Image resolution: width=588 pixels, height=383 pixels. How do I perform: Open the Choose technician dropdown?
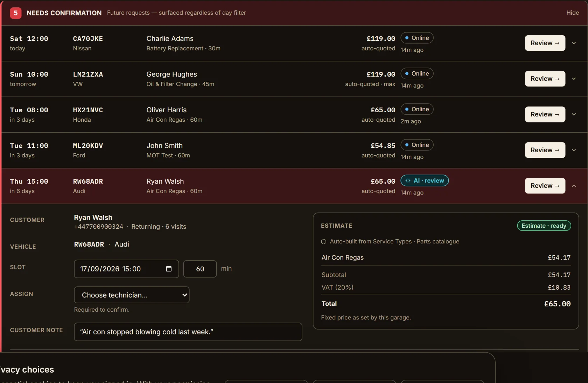132,295
